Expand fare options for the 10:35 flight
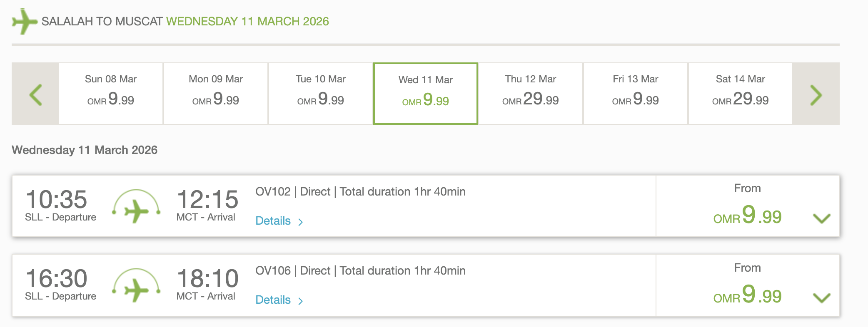 (821, 218)
